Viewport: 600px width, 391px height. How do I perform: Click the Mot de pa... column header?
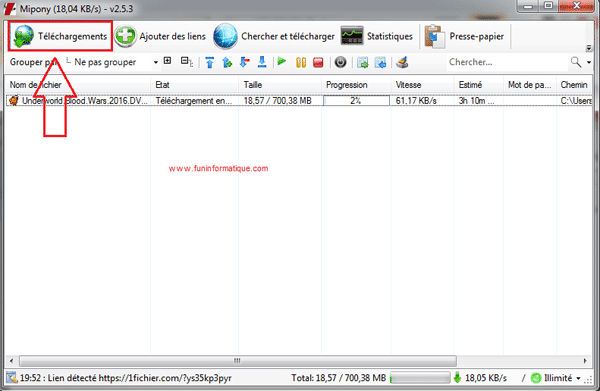(x=530, y=85)
